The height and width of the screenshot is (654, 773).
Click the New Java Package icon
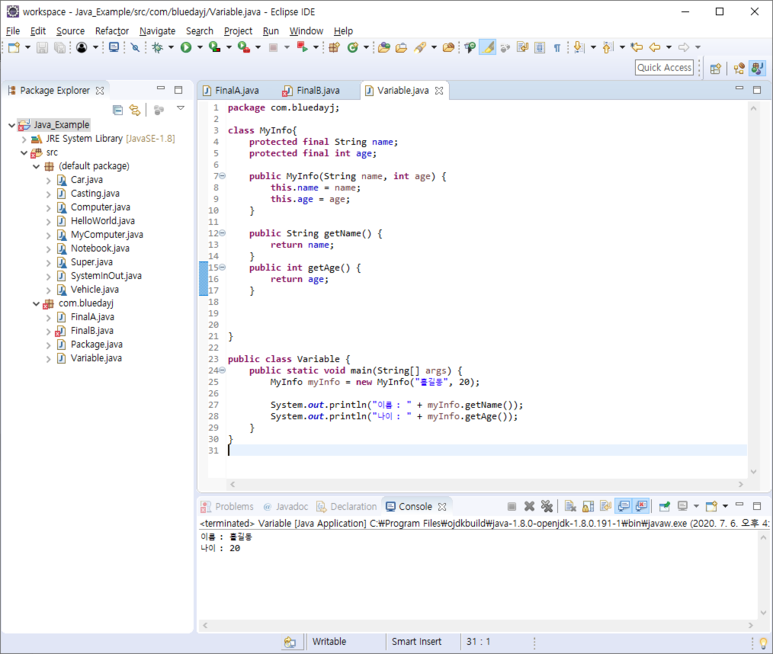tap(334, 47)
